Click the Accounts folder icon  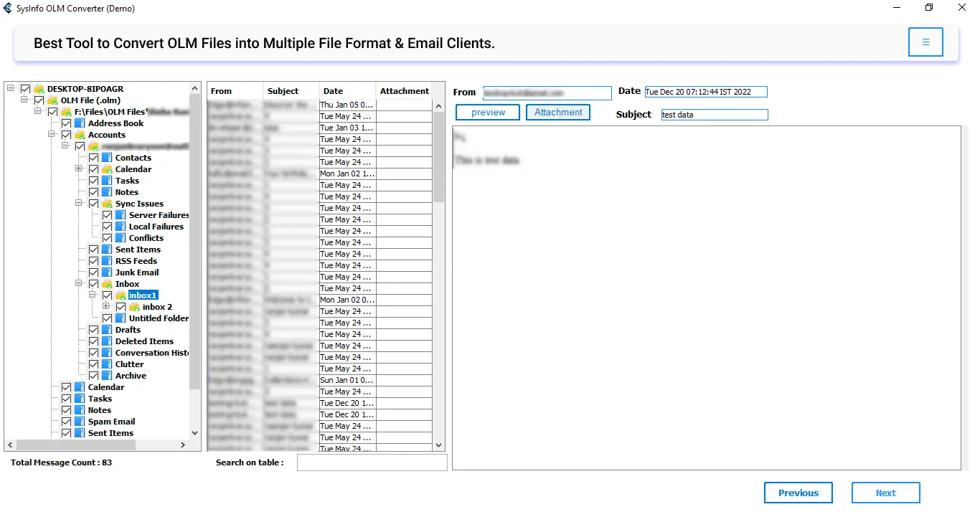tap(80, 135)
